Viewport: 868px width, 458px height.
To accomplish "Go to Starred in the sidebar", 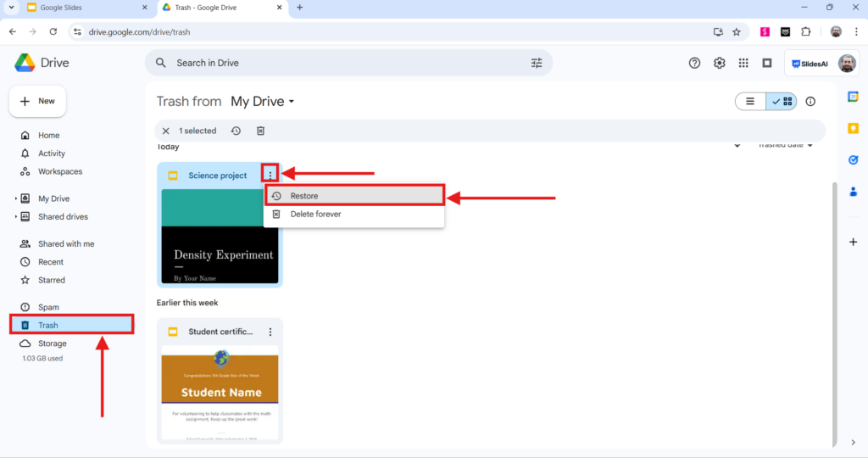I will click(51, 280).
